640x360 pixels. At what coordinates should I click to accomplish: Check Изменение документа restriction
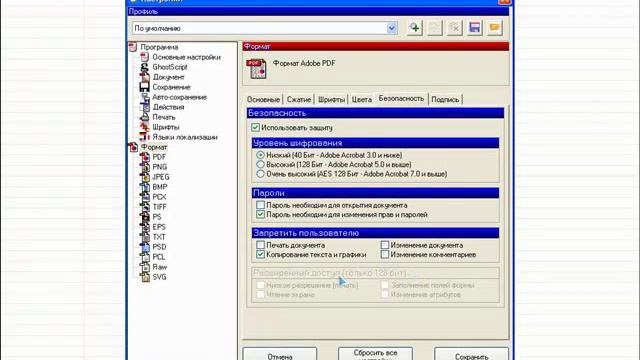[x=384, y=245]
